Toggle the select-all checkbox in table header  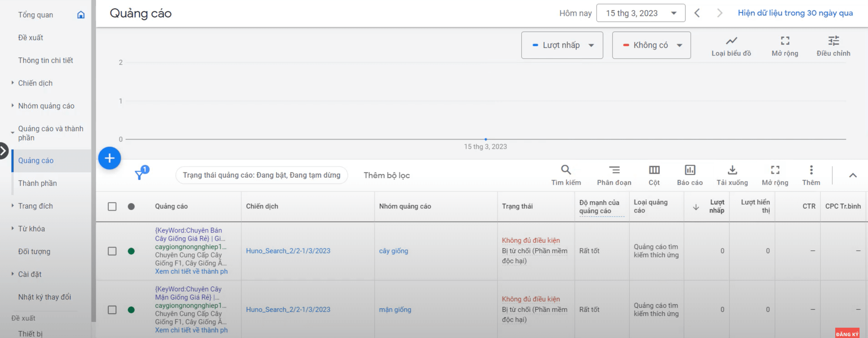(x=112, y=207)
